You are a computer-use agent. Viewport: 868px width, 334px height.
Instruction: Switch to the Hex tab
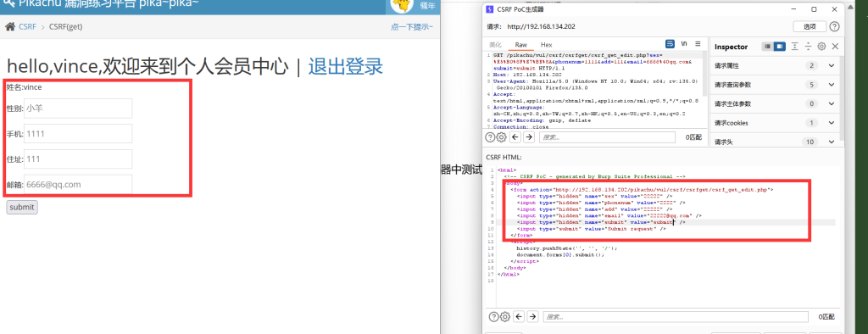[x=547, y=44]
